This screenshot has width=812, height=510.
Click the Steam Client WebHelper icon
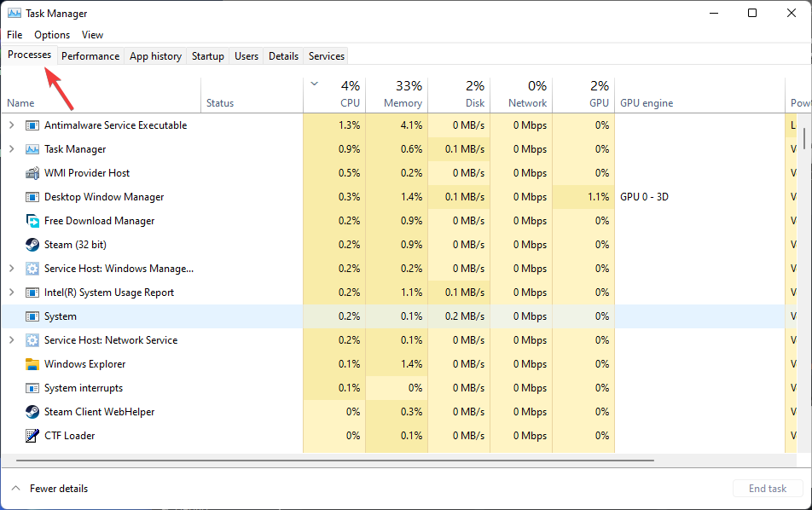tap(32, 412)
